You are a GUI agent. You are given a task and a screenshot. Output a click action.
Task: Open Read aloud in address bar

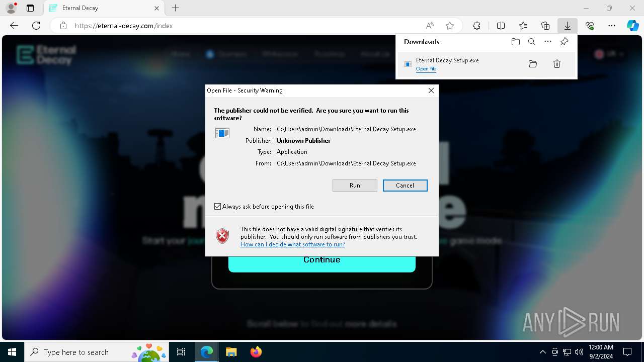point(430,26)
